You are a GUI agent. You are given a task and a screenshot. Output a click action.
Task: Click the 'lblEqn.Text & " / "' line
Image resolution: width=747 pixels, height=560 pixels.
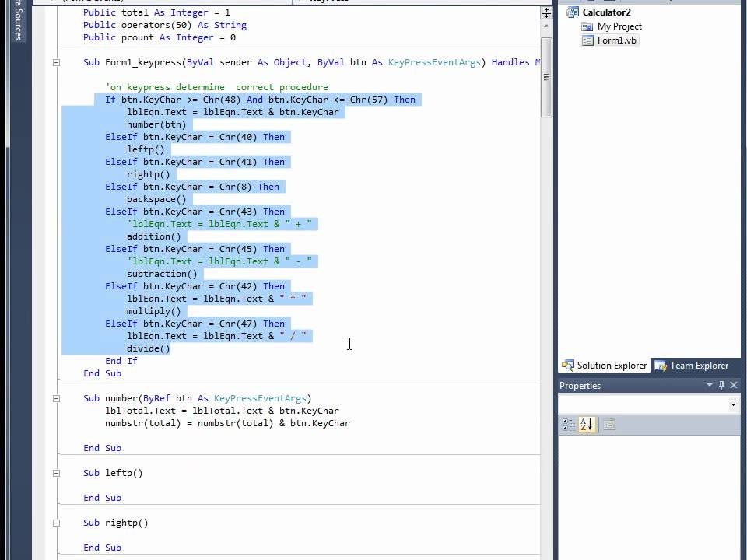pyautogui.click(x=217, y=336)
